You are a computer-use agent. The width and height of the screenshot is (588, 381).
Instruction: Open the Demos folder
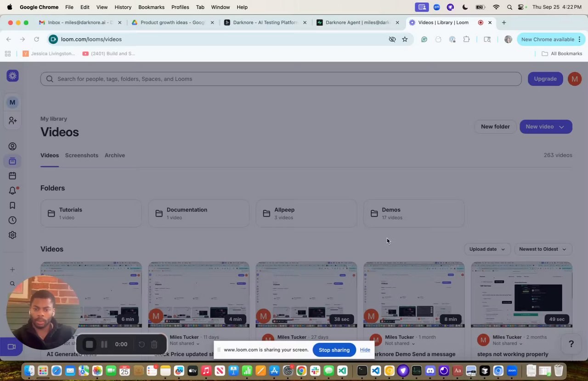414,213
